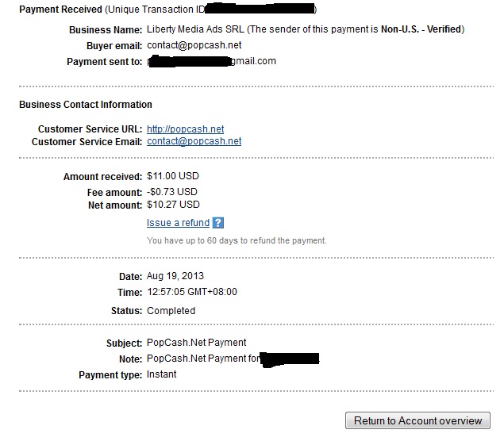Image resolution: width=504 pixels, height=445 pixels.
Task: Click Return to Account overview button
Action: point(417,420)
